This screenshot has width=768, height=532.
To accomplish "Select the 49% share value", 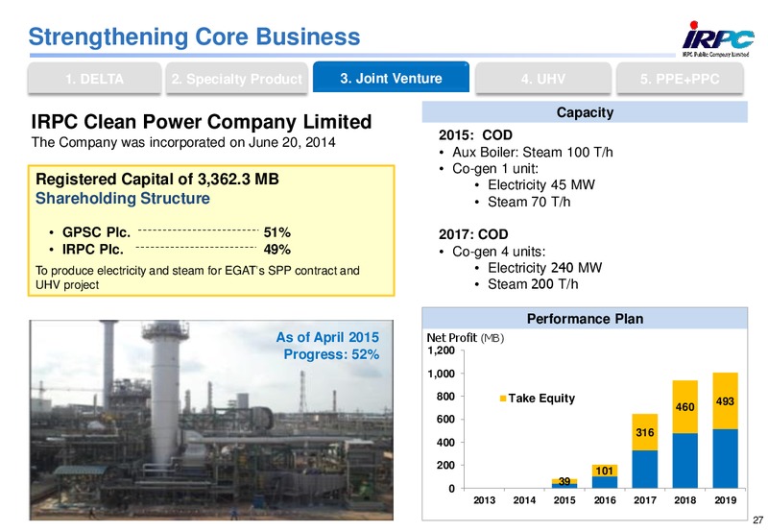I will click(x=277, y=250).
